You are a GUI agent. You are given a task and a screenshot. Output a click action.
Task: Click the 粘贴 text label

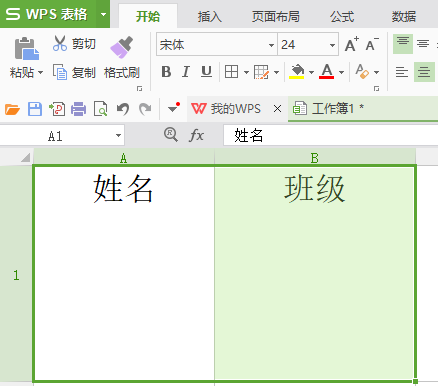(x=22, y=72)
